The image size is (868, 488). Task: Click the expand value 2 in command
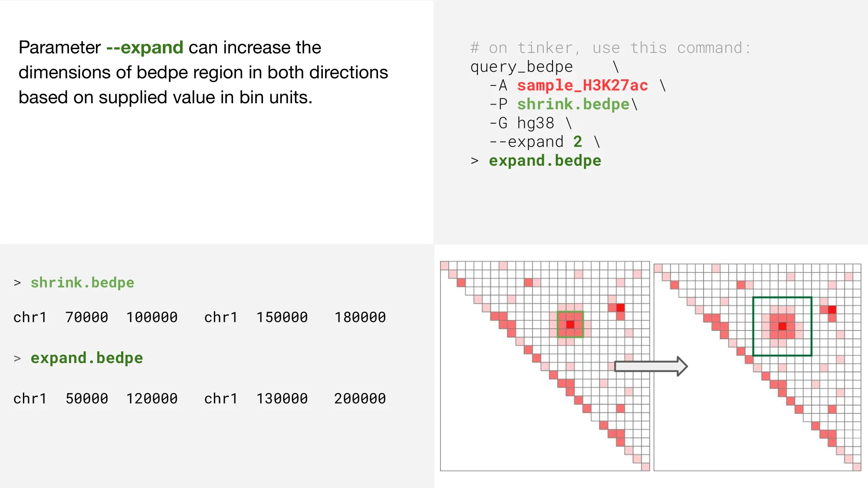577,142
